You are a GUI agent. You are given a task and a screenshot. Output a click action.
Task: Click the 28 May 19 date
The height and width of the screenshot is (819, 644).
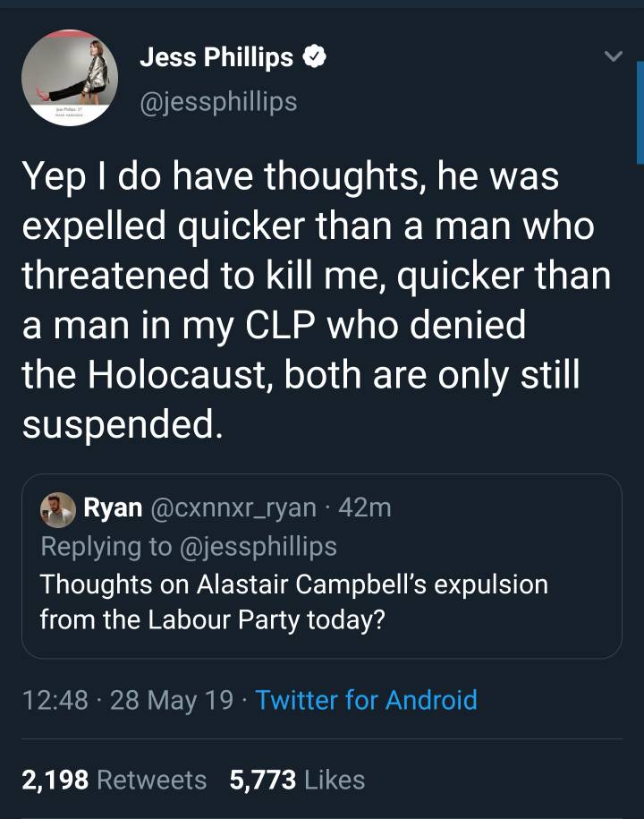(x=172, y=700)
